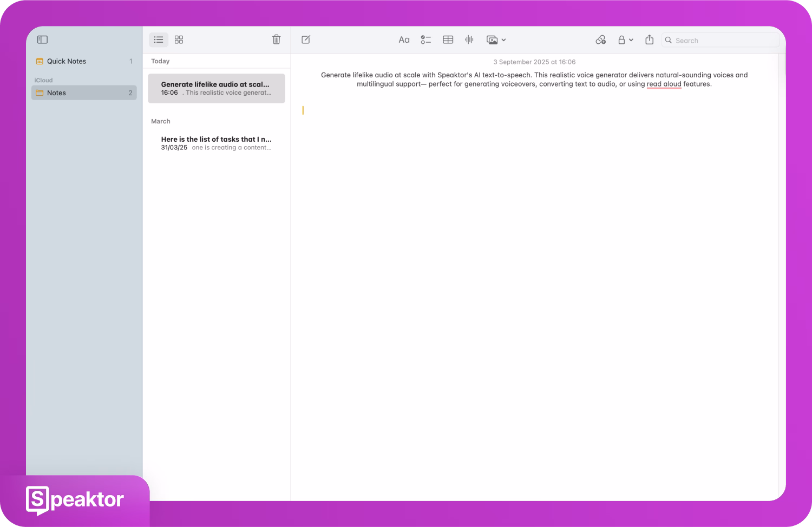Image resolution: width=812 pixels, height=527 pixels.
Task: Insert a checklist
Action: 426,39
